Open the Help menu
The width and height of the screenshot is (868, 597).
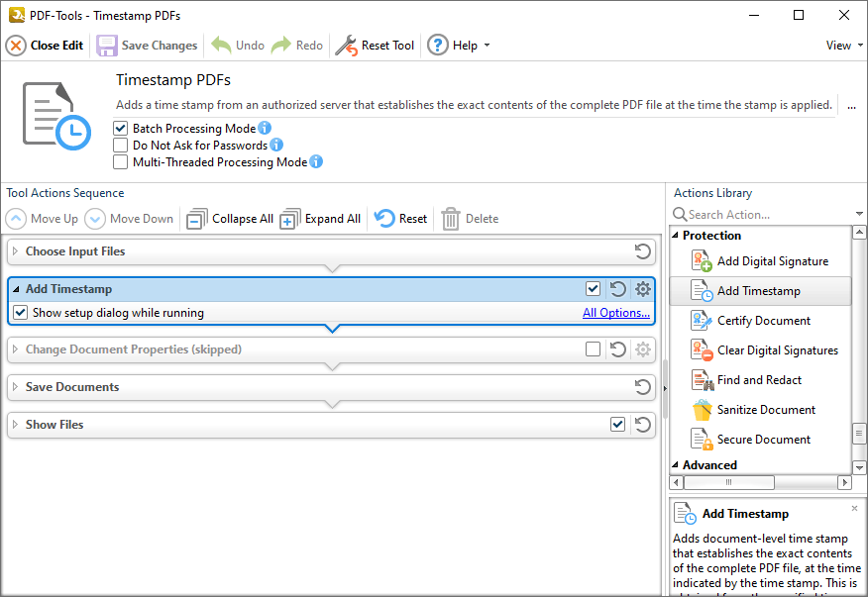tap(459, 45)
